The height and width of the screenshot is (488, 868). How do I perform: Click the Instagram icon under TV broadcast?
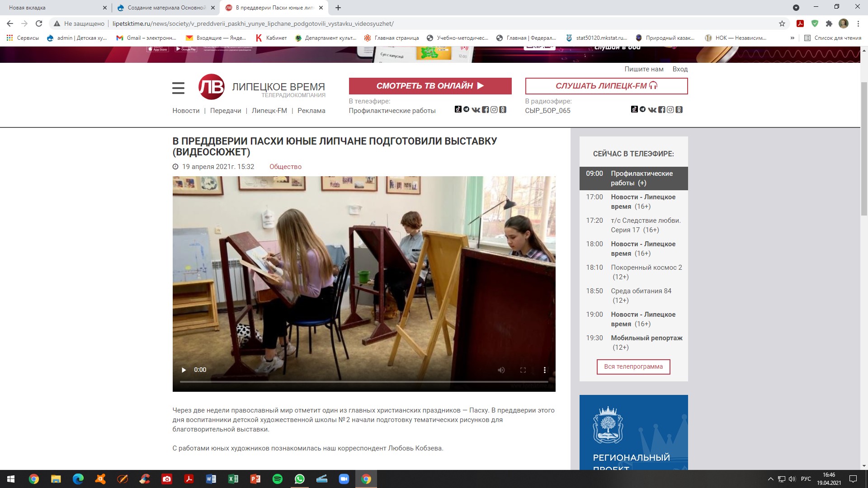(494, 109)
